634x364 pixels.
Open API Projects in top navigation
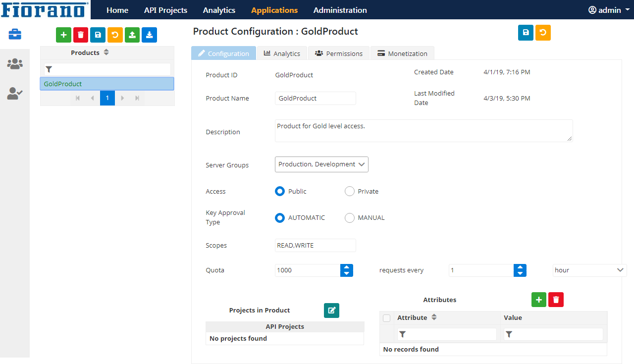(165, 10)
